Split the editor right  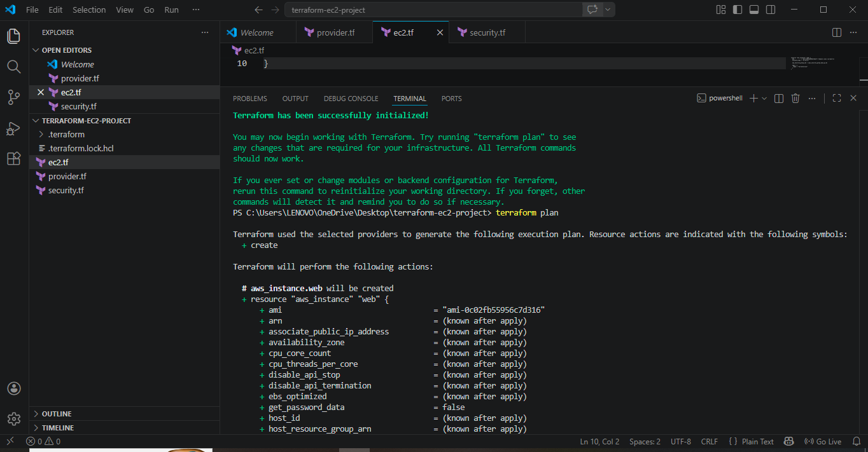837,32
